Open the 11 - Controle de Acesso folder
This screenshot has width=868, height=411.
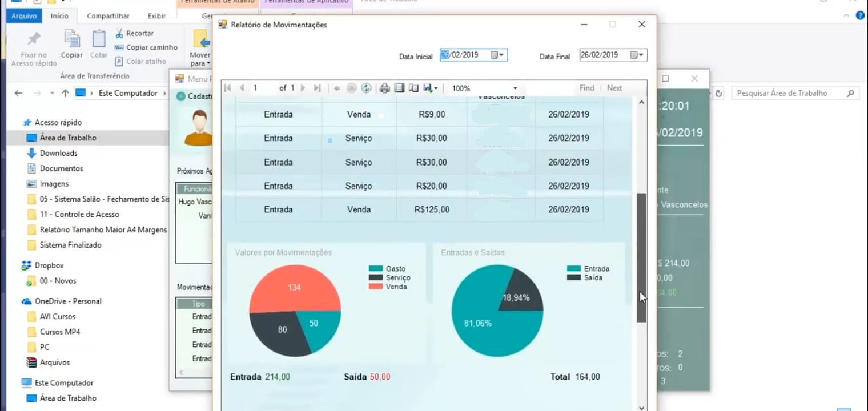(79, 214)
